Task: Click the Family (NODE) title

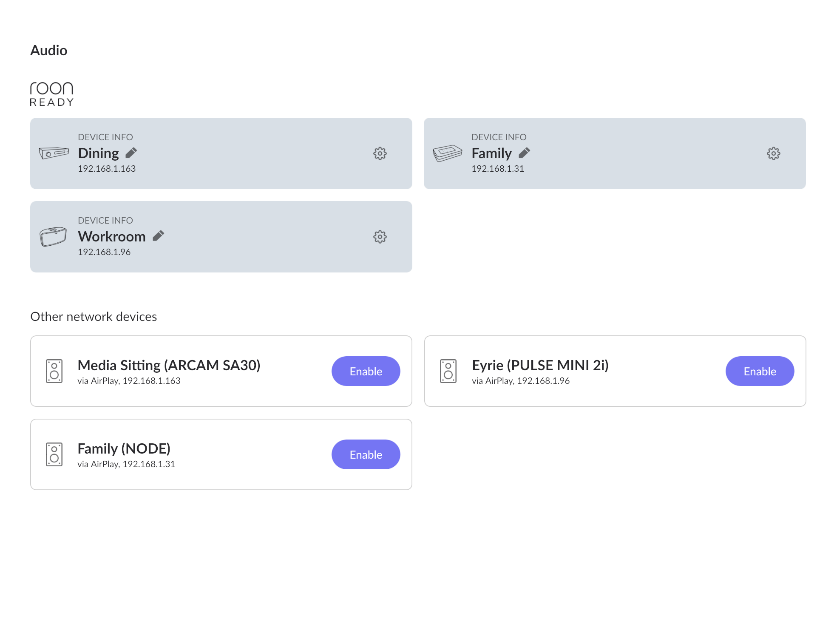Action: point(124,449)
